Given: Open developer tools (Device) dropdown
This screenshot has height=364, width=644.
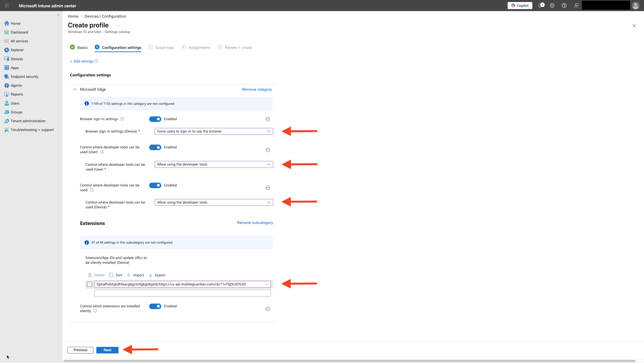Looking at the screenshot, I should click(214, 202).
